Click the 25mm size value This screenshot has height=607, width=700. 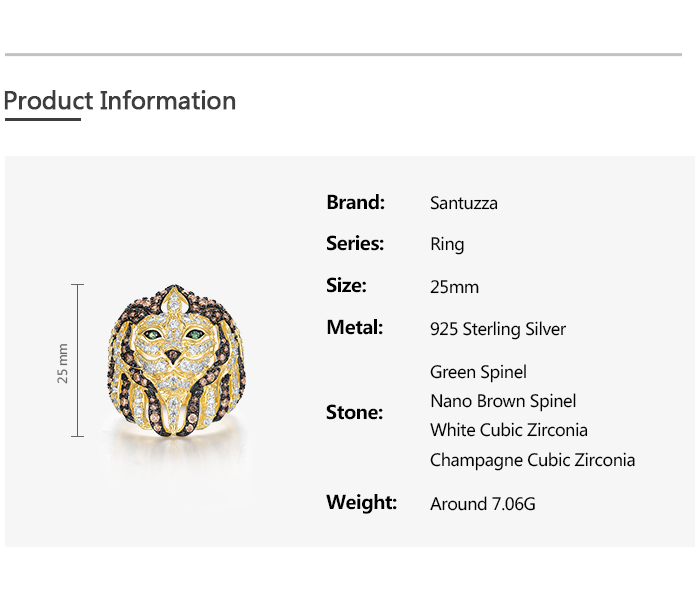coord(454,287)
